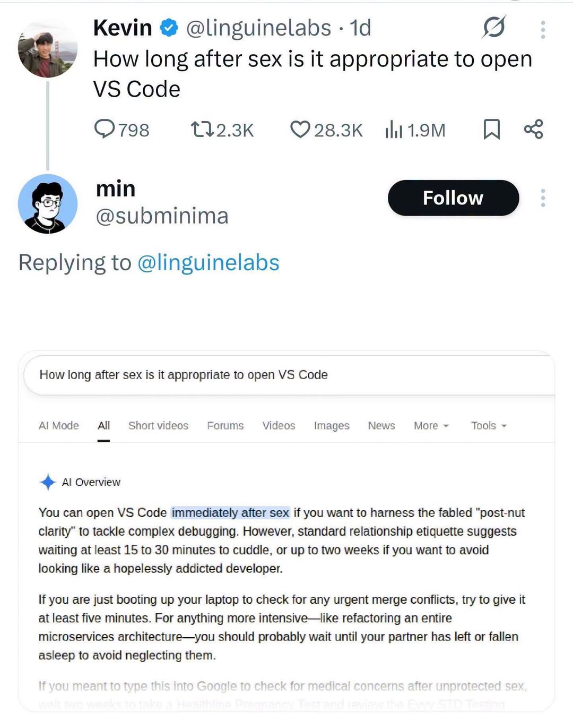Screen dimensions: 573x728
Task: Switch to the AI Mode tab
Action: 58,425
